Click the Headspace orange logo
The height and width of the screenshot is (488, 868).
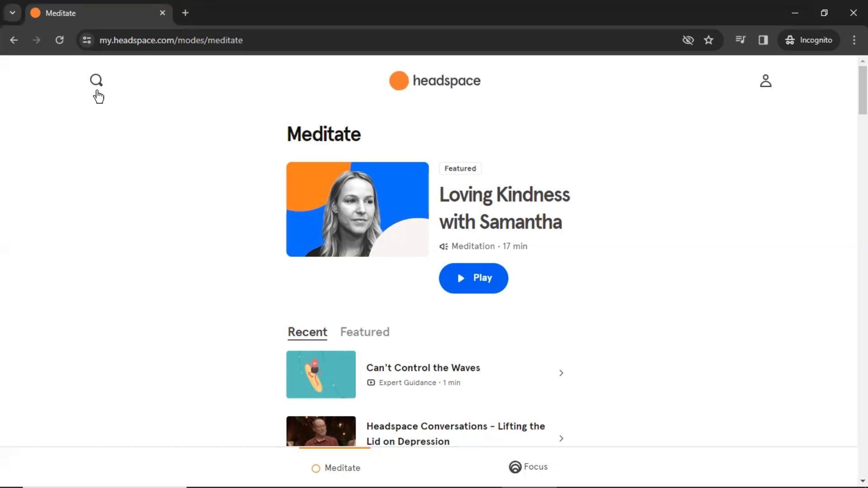tap(399, 81)
